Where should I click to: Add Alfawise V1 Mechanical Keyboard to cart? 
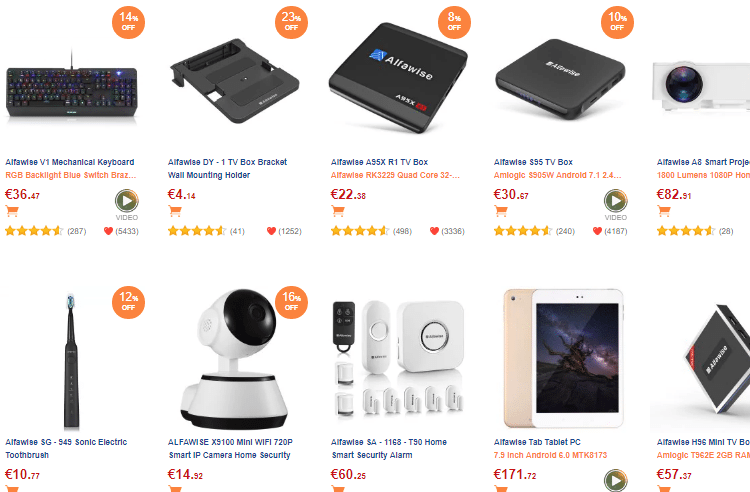12,211
